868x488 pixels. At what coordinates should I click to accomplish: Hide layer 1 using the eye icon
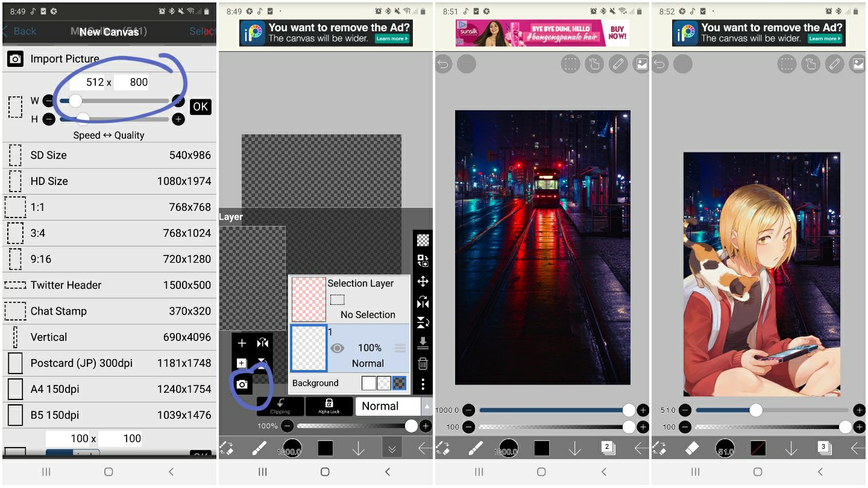point(337,348)
